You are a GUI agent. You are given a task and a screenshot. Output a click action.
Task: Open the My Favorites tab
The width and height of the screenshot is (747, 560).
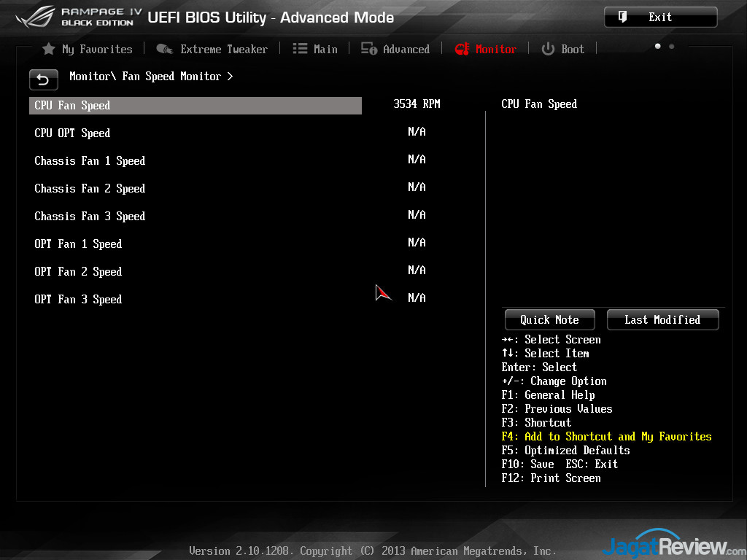tap(88, 49)
